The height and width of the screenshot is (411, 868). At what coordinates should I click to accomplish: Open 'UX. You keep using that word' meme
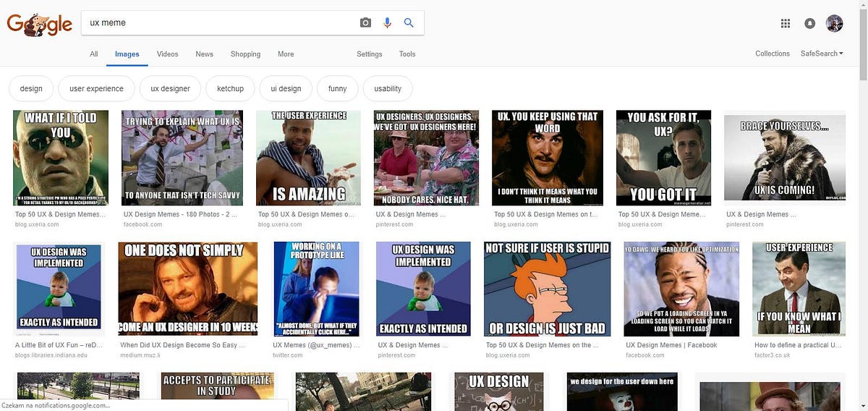pos(548,158)
